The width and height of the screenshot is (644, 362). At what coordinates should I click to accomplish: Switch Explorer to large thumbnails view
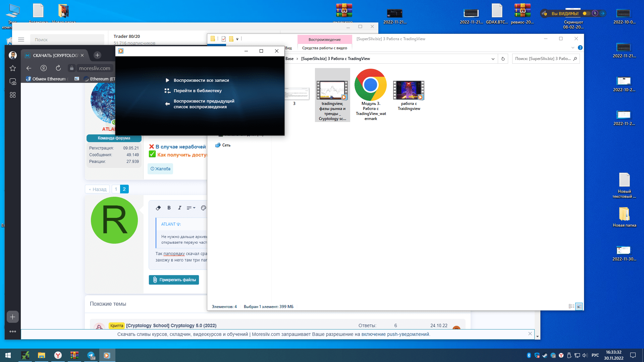click(x=579, y=306)
